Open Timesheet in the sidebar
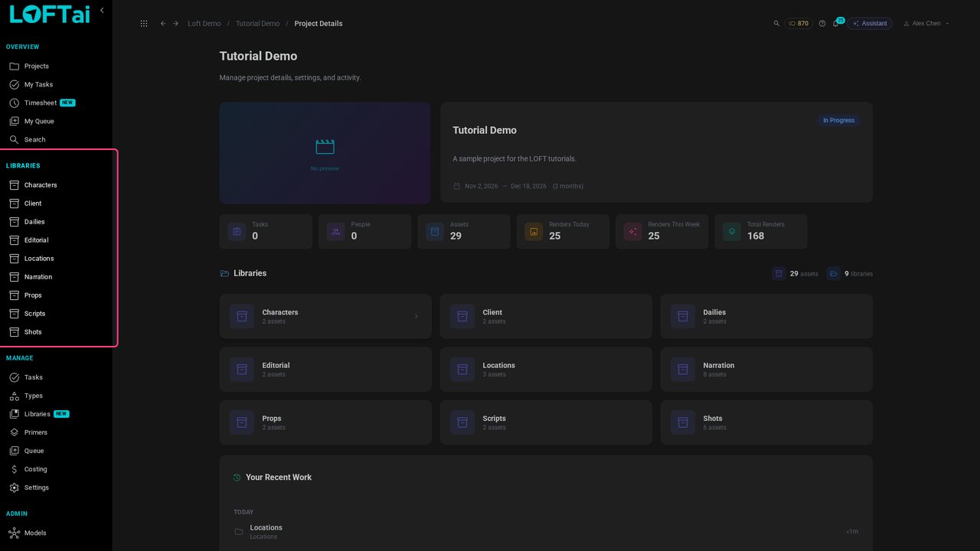 (57, 103)
